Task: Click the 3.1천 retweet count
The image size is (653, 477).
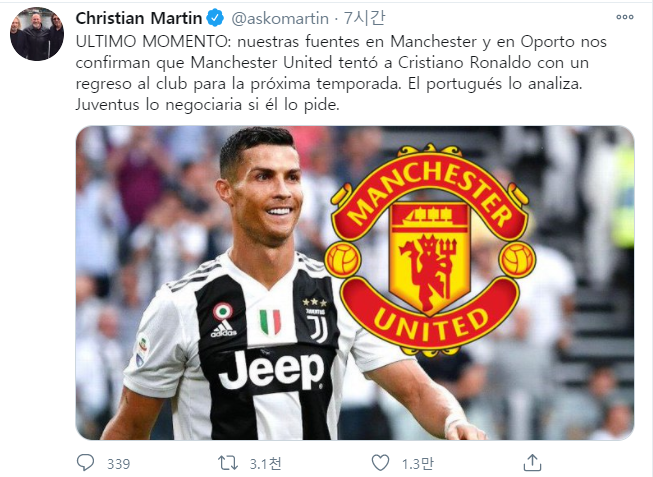Action: 265,463
